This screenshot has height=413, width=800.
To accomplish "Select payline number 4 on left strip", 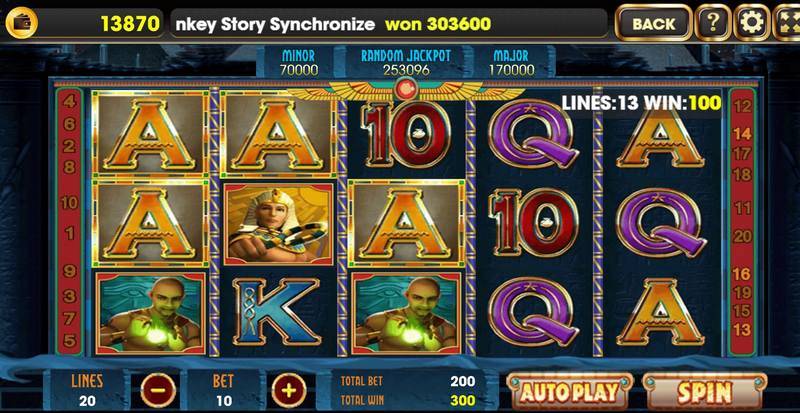I will coord(69,102).
